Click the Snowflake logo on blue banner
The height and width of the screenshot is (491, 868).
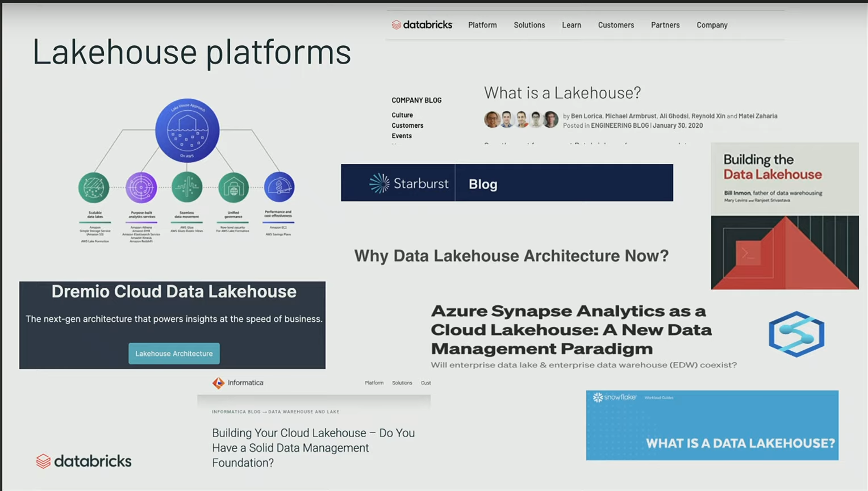(615, 397)
